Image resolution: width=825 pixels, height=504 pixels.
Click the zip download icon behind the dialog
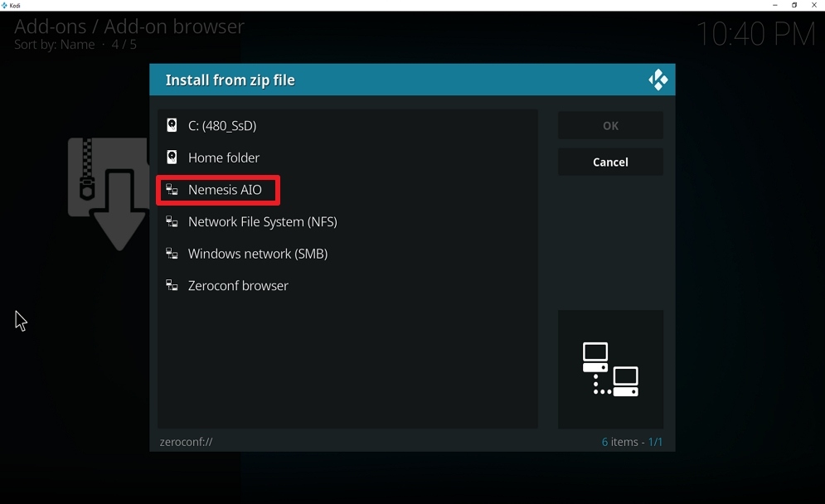pyautogui.click(x=109, y=194)
